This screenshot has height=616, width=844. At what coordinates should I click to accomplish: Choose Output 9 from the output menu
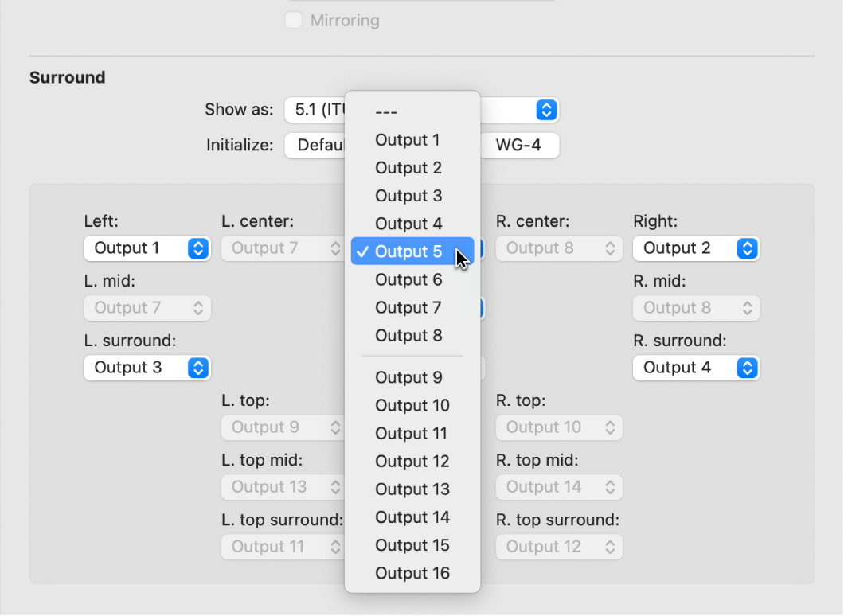tap(408, 376)
